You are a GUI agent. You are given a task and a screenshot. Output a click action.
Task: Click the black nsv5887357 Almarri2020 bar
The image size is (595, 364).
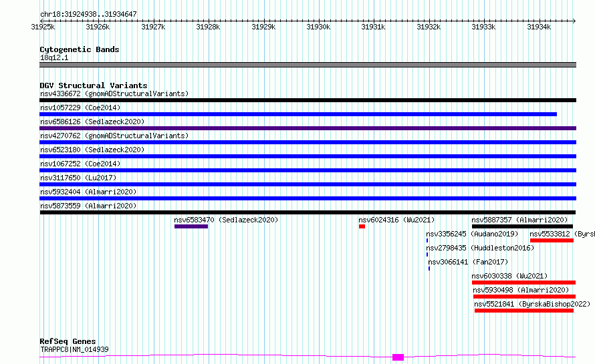point(523,226)
